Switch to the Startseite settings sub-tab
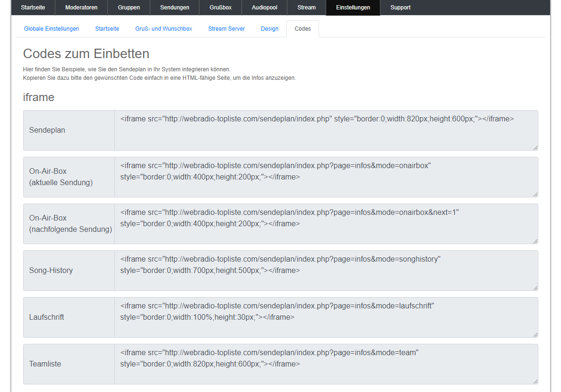Screen dimensions: 561x392 click(107, 29)
